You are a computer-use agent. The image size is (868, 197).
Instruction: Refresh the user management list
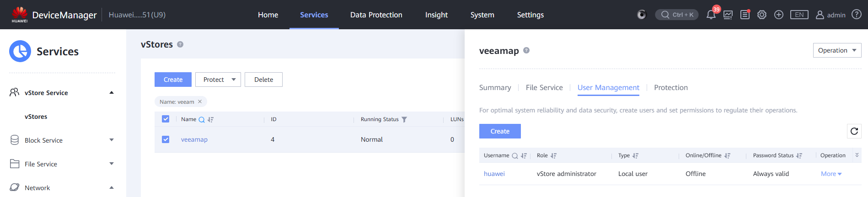854,131
